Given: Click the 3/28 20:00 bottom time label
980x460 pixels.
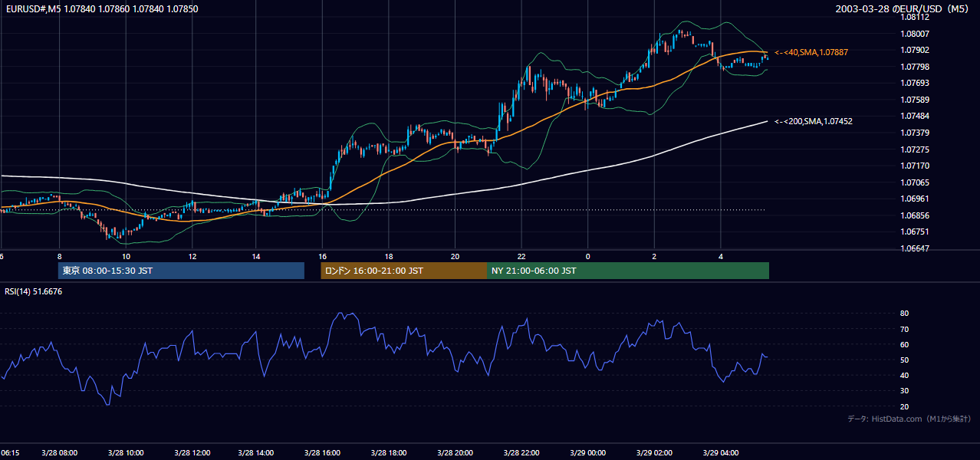Looking at the screenshot, I should click(455, 453).
